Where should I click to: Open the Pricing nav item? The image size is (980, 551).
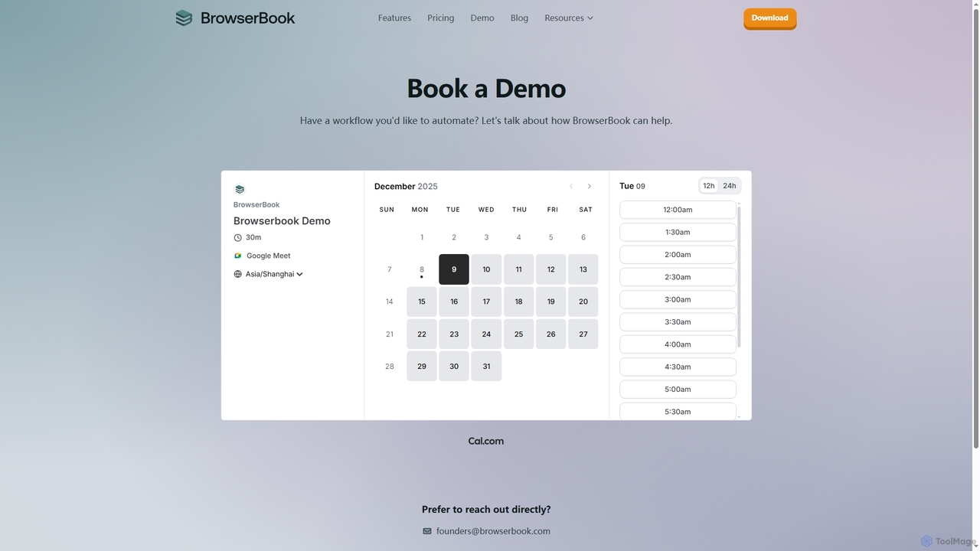tap(440, 18)
